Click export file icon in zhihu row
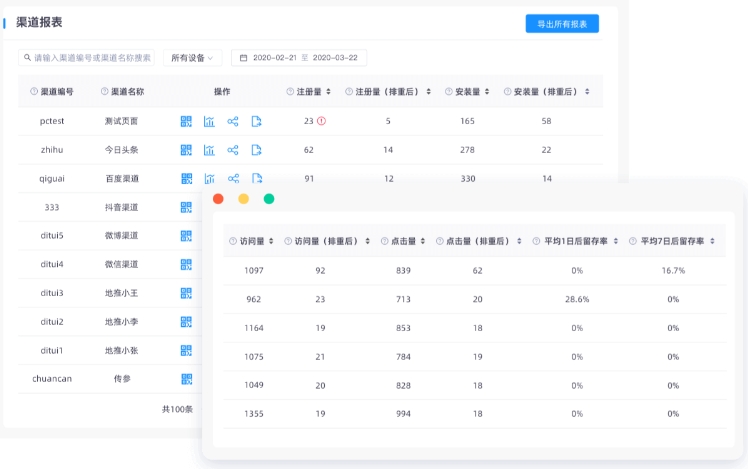 [x=256, y=150]
